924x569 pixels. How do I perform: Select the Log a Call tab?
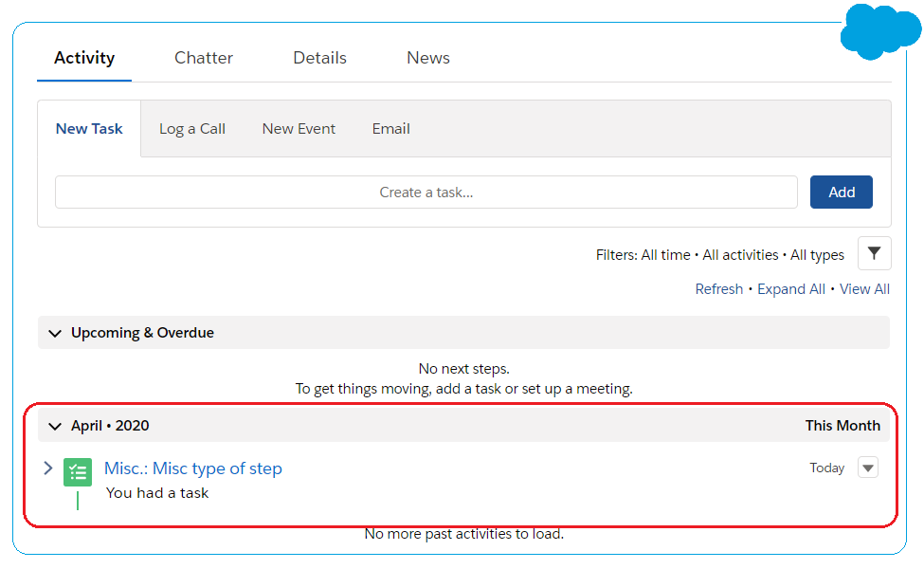click(x=192, y=129)
